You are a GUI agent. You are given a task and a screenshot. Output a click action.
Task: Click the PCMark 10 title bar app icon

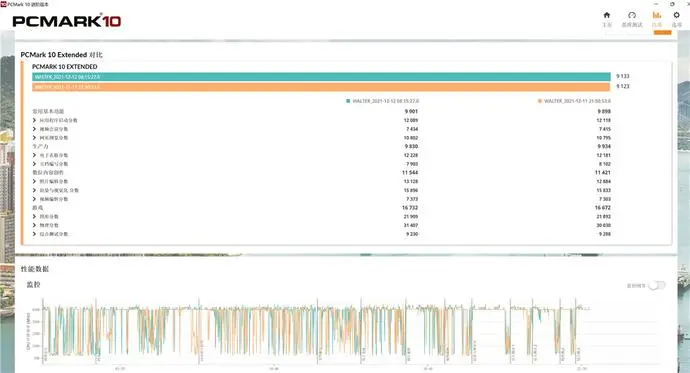point(4,4)
